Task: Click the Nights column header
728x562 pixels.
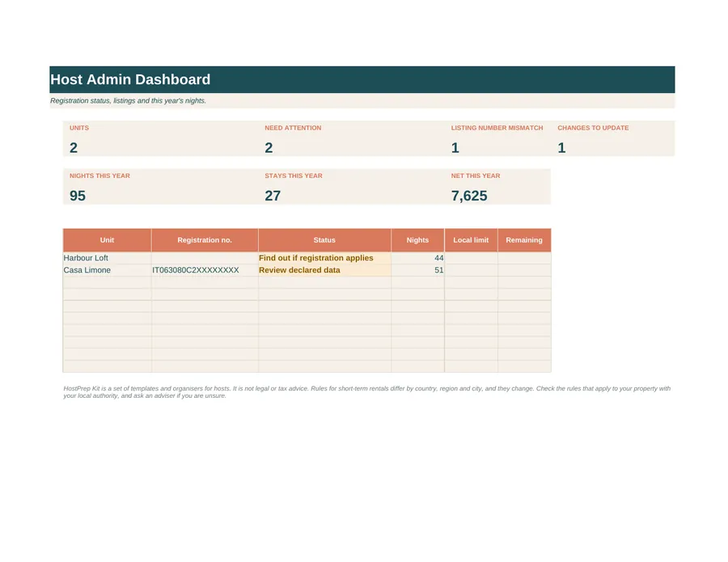Action: (418, 240)
